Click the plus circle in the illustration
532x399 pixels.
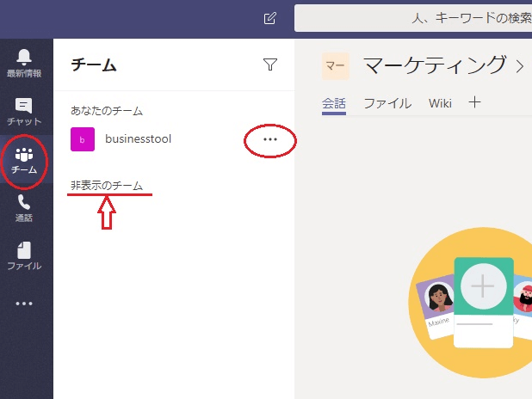tap(483, 286)
